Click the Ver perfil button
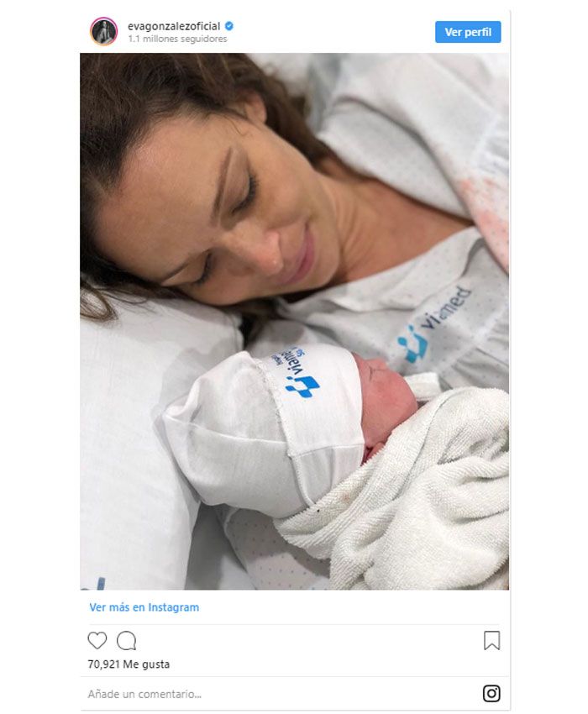 (468, 32)
